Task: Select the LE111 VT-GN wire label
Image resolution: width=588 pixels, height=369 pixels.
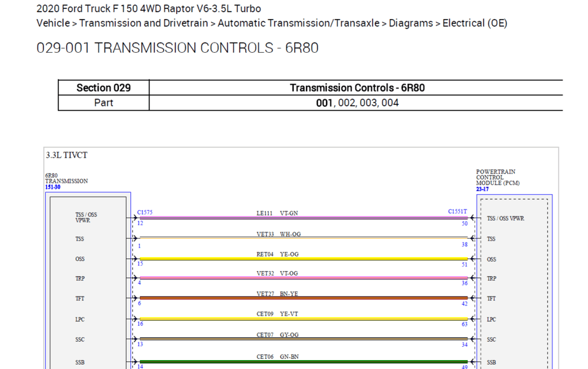Action: click(277, 213)
